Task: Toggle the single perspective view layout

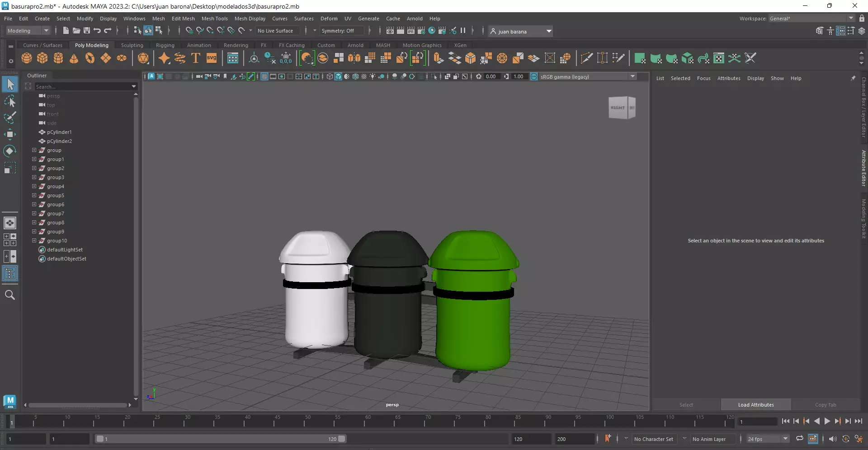Action: tap(10, 223)
